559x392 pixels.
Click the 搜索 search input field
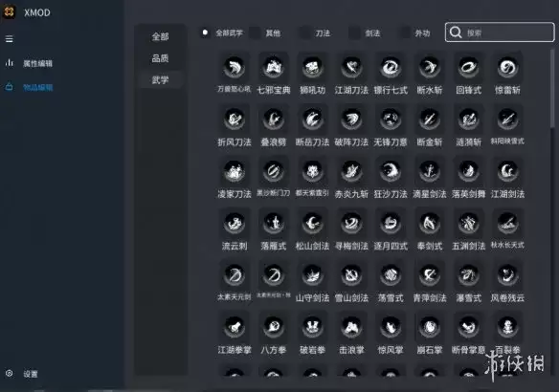pos(500,33)
